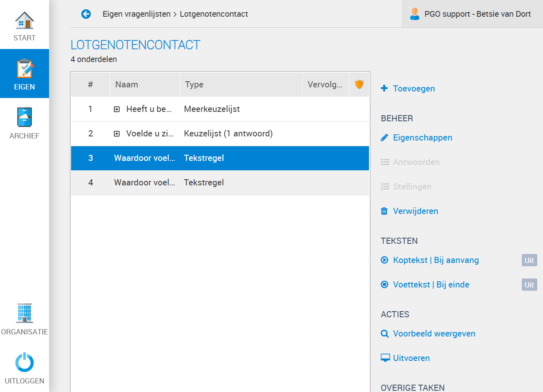This screenshot has height=392, width=543.
Task: Open 'PGO support - Betsie van Dort' user menu
Action: coord(472,14)
